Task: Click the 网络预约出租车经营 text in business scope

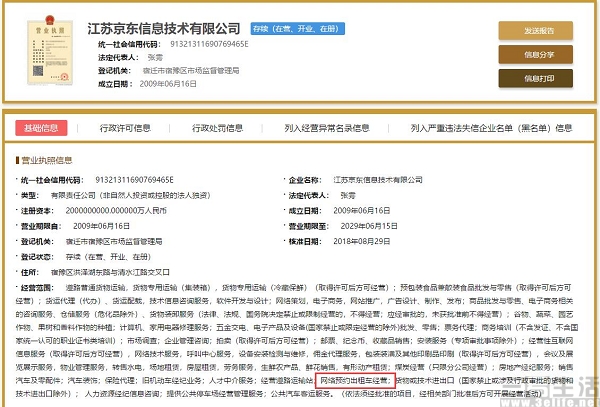Action: click(356, 380)
